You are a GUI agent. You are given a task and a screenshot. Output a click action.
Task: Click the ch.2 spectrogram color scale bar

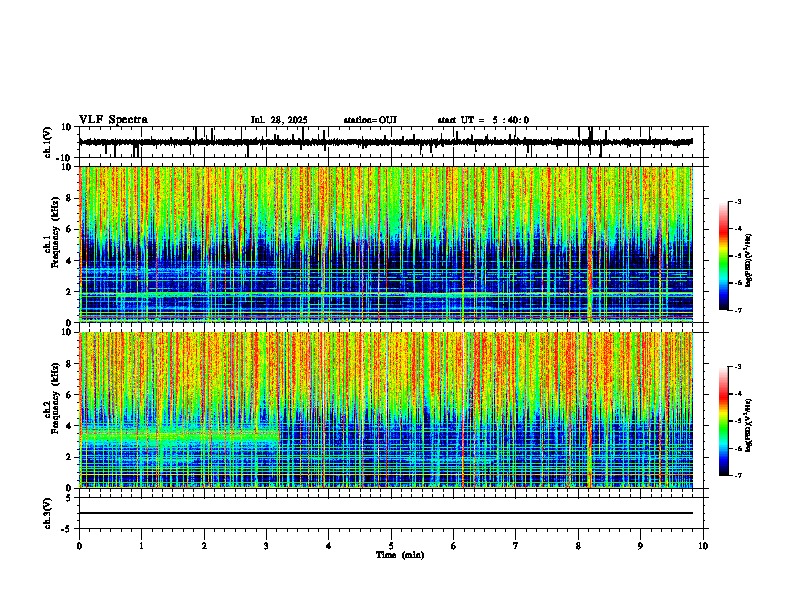pyautogui.click(x=724, y=421)
